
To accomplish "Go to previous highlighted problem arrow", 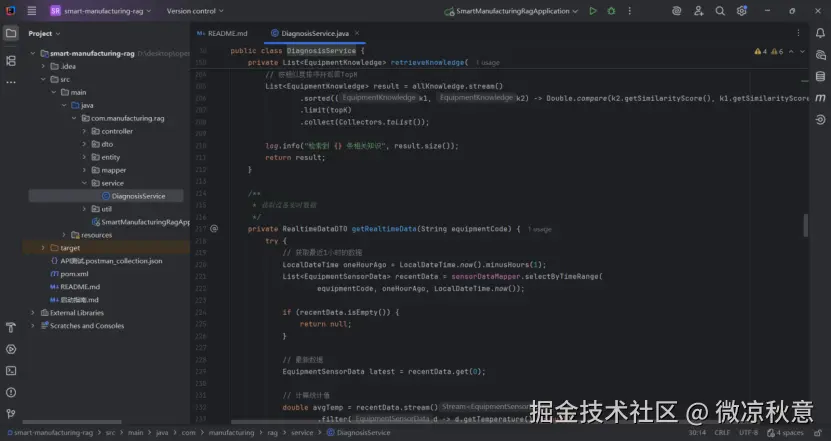I will pyautogui.click(x=791, y=51).
